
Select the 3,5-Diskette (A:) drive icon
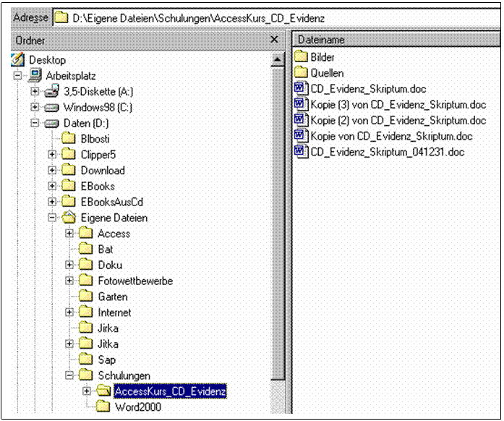52,91
